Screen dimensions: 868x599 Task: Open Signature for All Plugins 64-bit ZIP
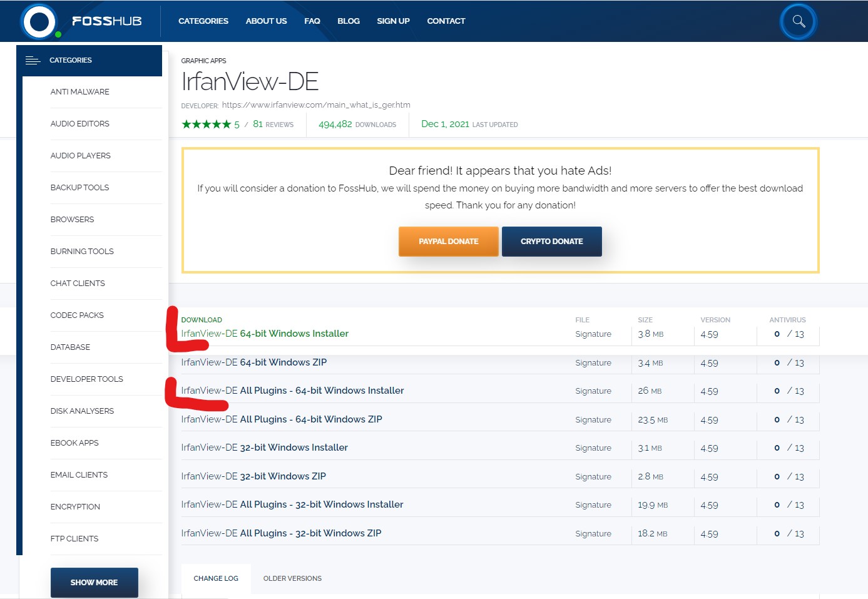pos(593,420)
